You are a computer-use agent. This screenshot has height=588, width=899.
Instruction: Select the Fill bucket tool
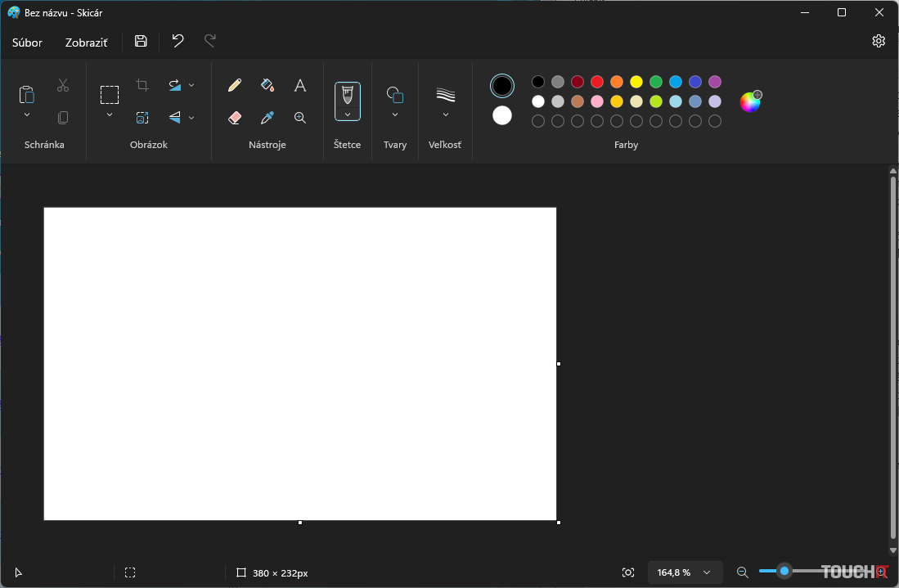click(x=267, y=85)
